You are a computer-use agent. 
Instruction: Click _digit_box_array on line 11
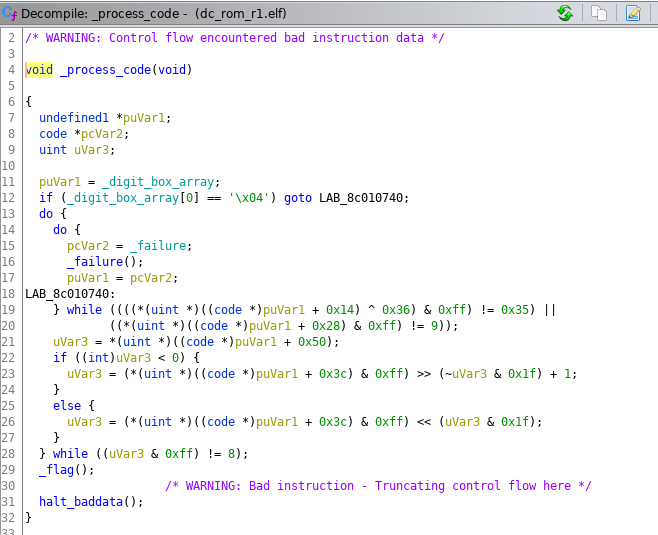click(158, 182)
